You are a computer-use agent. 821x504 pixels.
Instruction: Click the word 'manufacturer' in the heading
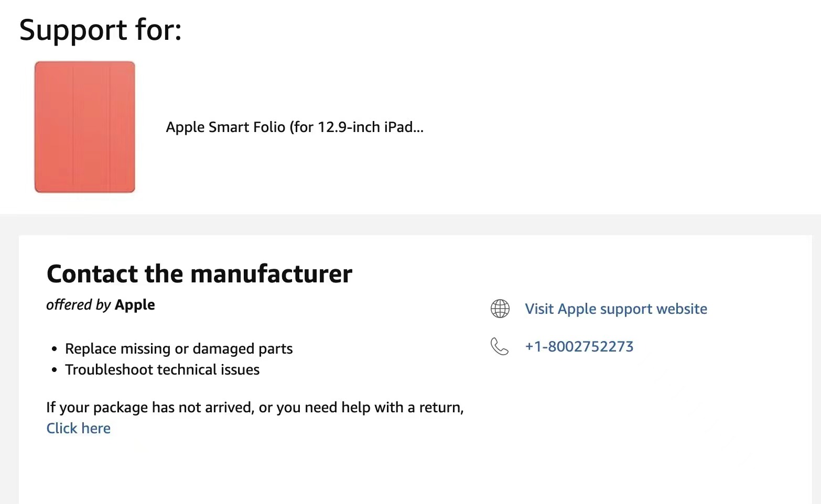pyautogui.click(x=271, y=273)
